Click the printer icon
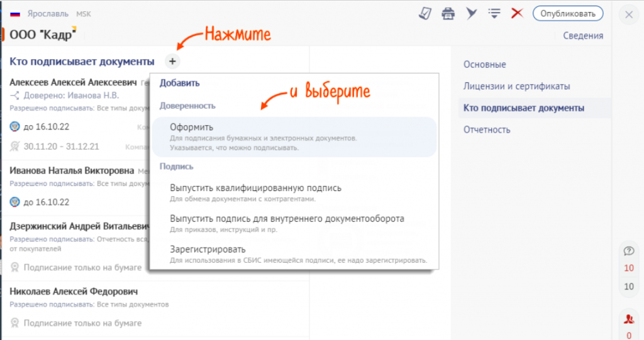The width and height of the screenshot is (644, 340). (448, 13)
